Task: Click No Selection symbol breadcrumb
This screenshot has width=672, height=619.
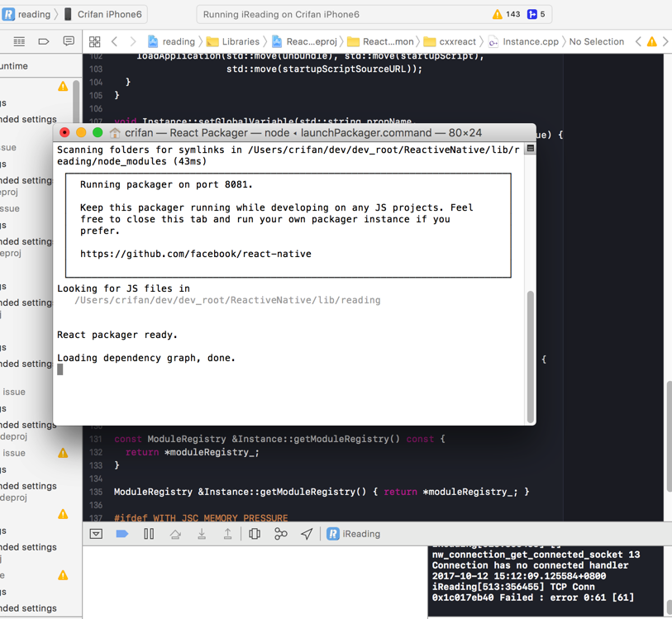Action: pos(597,41)
